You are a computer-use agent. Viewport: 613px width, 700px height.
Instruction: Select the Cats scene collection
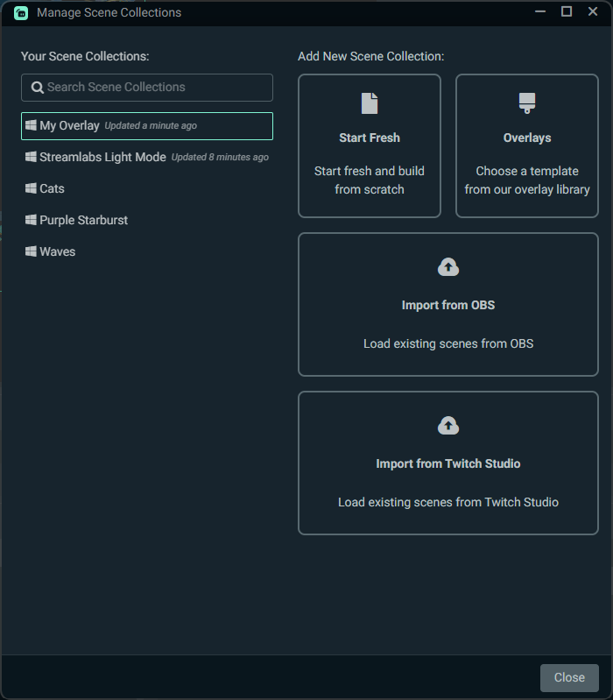147,188
